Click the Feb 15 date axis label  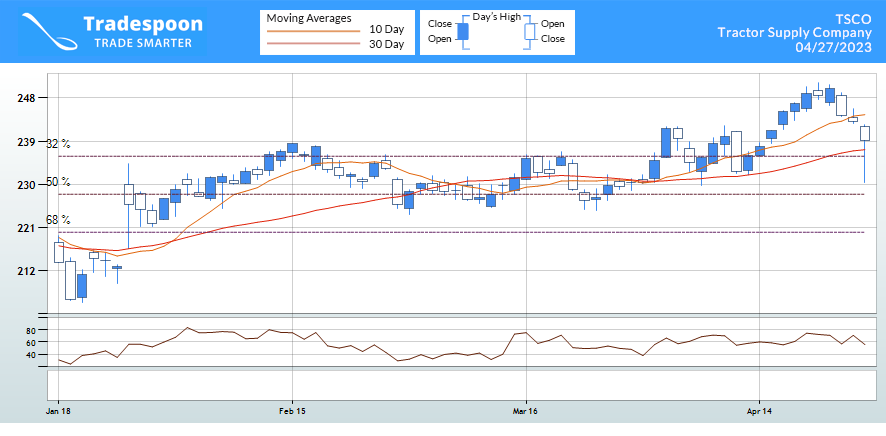click(x=292, y=411)
